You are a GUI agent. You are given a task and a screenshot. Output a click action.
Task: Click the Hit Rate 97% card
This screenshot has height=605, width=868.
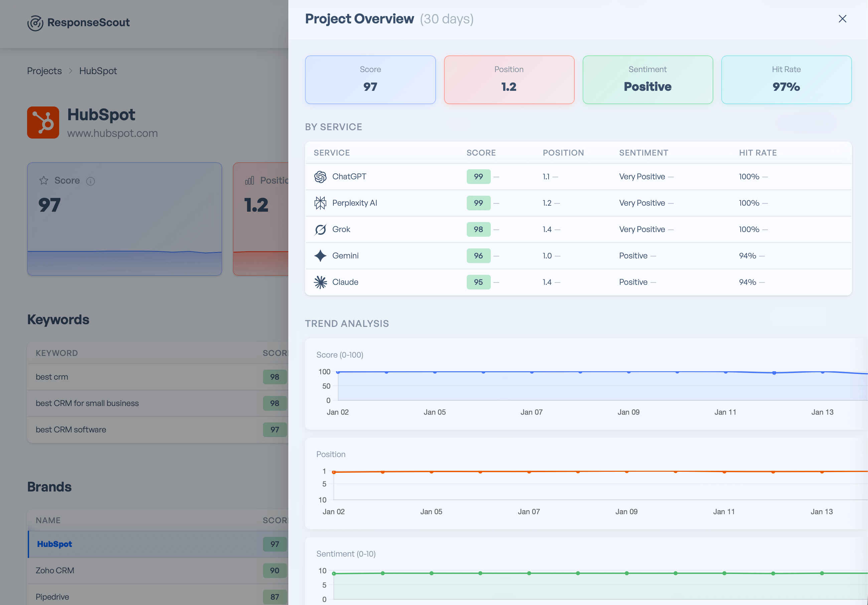786,80
